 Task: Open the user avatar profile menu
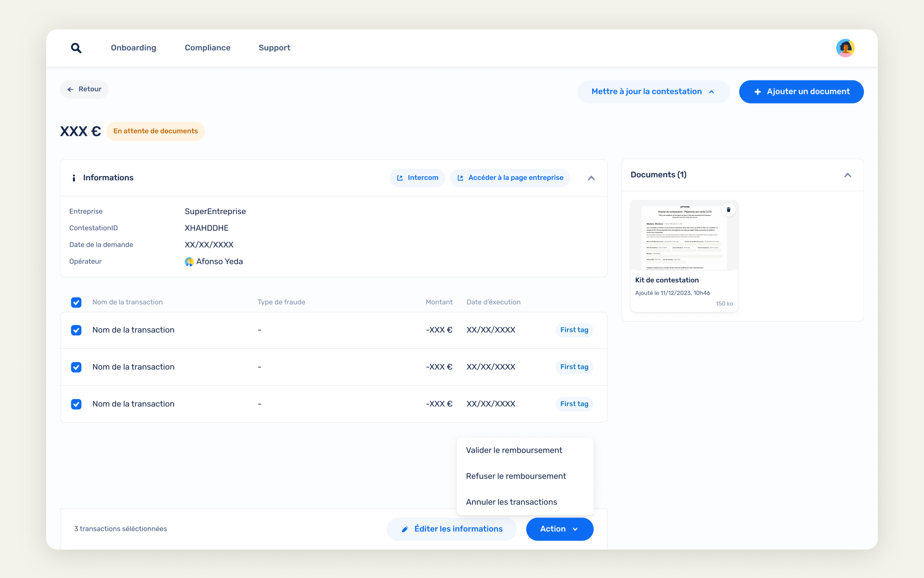[x=845, y=48]
